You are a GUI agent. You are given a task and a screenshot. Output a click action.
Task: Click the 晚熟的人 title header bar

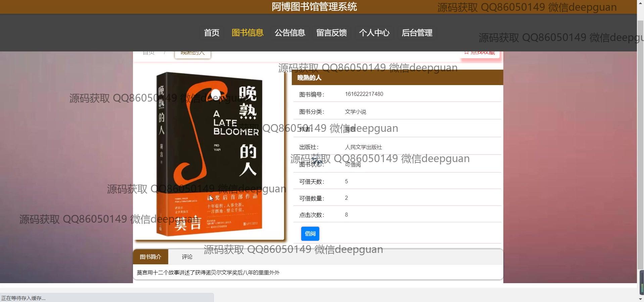[397, 78]
